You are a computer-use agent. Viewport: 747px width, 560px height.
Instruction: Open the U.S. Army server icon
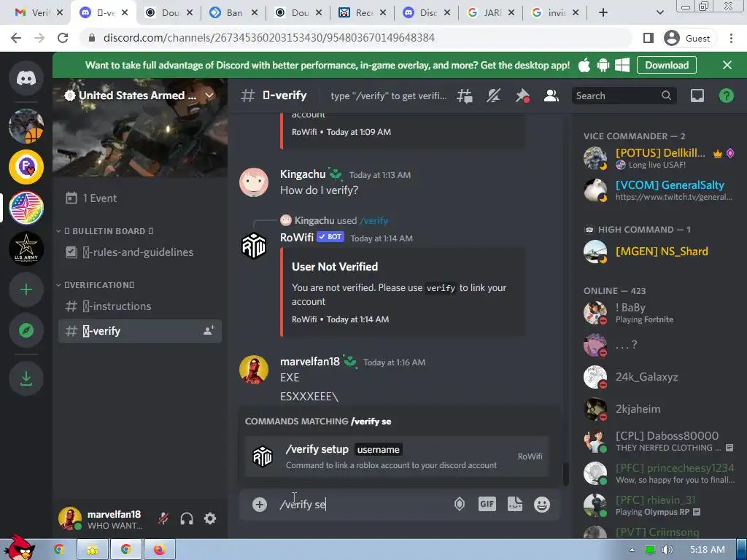pos(26,249)
